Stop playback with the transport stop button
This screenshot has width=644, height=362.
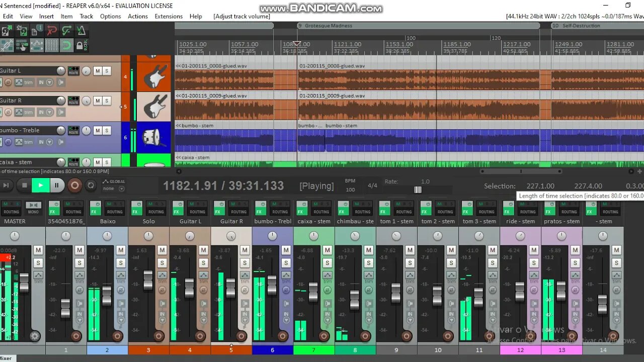[24, 186]
